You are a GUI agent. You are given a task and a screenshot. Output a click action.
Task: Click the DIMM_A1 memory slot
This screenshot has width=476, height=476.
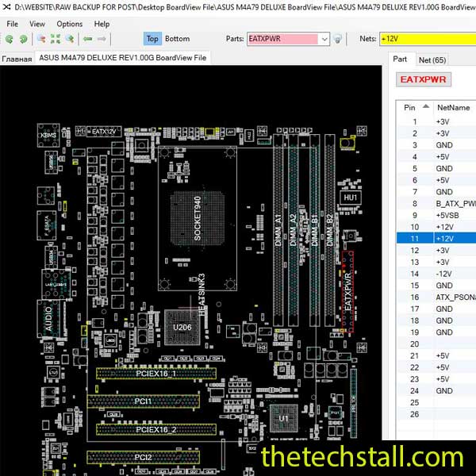(278, 231)
